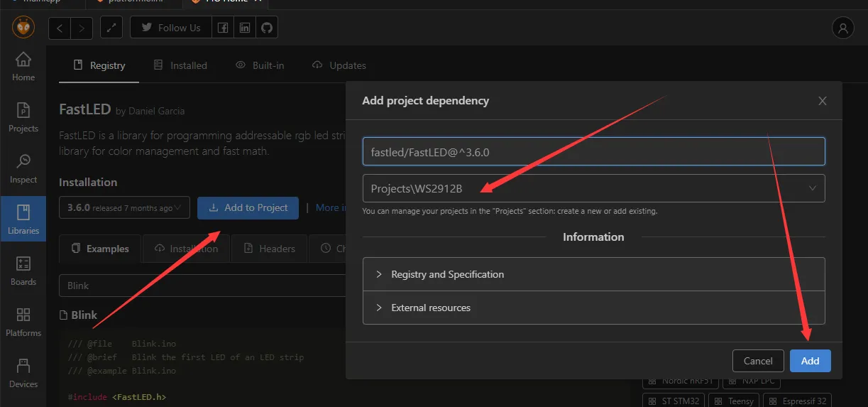Viewport: 868px width, 407px height.
Task: Go to Home in the sidebar
Action: 23,67
